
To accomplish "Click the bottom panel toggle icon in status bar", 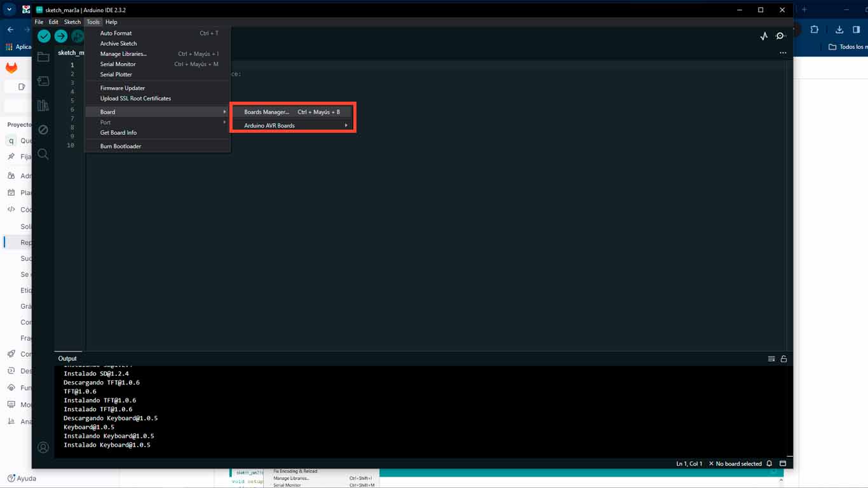I will pos(783,464).
